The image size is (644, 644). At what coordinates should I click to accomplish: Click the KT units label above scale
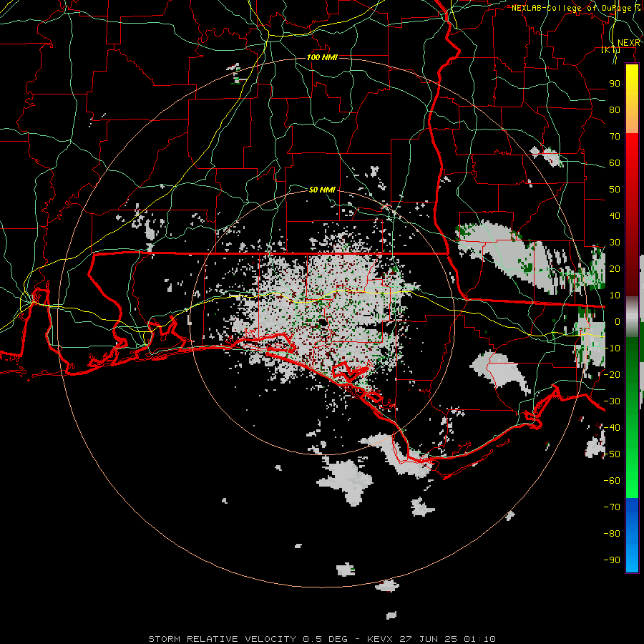click(611, 49)
